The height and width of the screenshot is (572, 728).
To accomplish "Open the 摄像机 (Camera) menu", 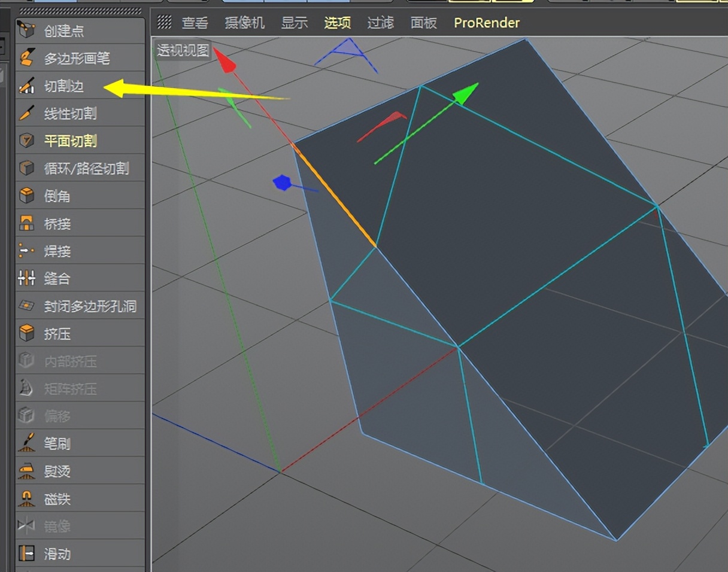I will pyautogui.click(x=244, y=23).
